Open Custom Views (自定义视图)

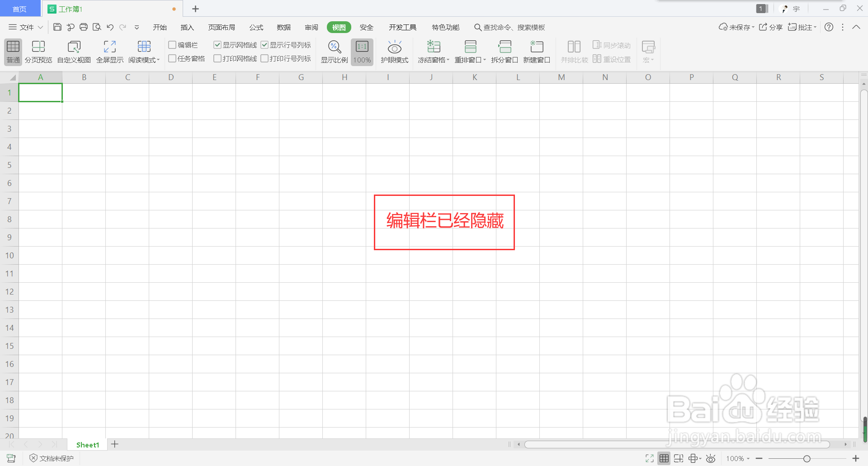[x=74, y=52]
